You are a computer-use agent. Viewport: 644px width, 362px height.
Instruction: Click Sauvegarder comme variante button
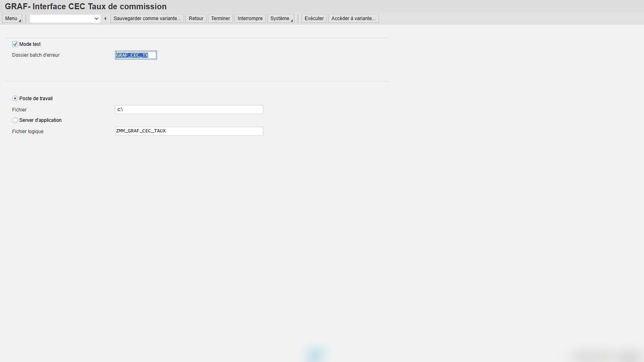pyautogui.click(x=147, y=19)
